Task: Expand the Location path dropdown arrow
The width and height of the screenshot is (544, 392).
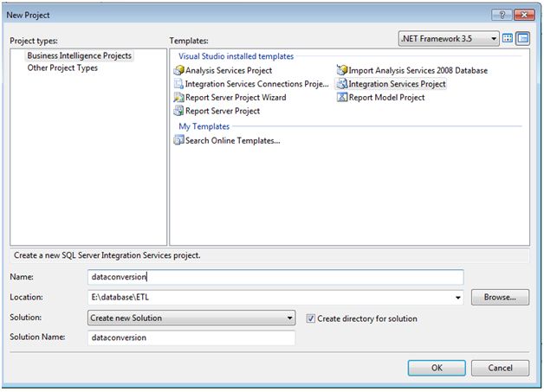Action: point(458,298)
